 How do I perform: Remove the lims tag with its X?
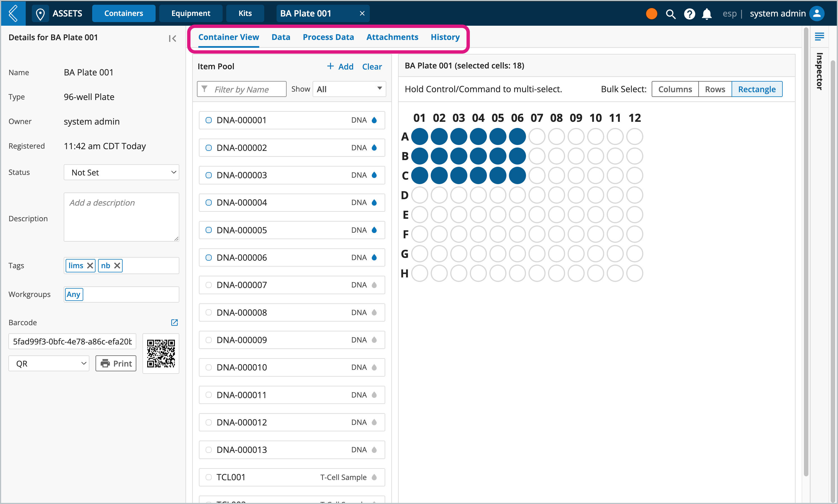click(x=90, y=266)
